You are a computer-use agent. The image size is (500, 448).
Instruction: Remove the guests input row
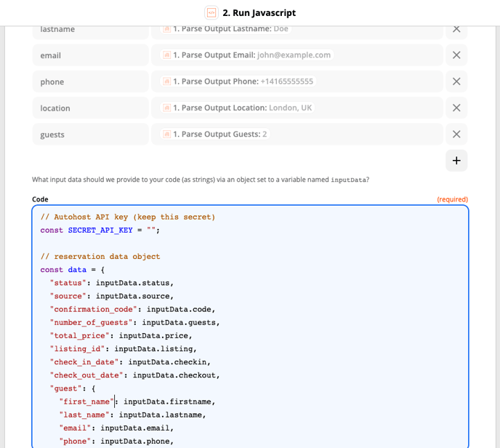[456, 134]
